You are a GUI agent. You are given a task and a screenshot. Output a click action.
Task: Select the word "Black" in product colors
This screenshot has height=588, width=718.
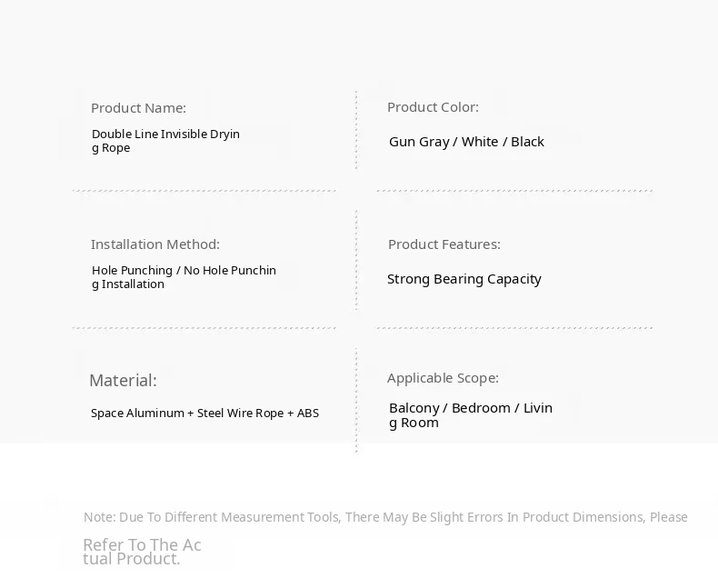tap(527, 142)
